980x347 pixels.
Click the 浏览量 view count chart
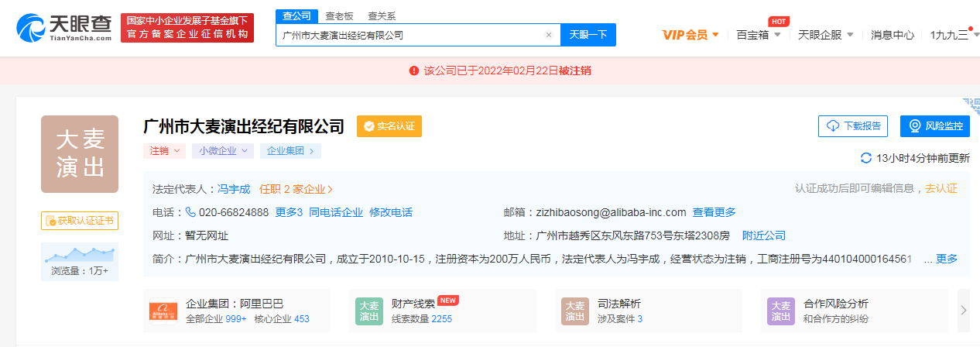tap(80, 262)
